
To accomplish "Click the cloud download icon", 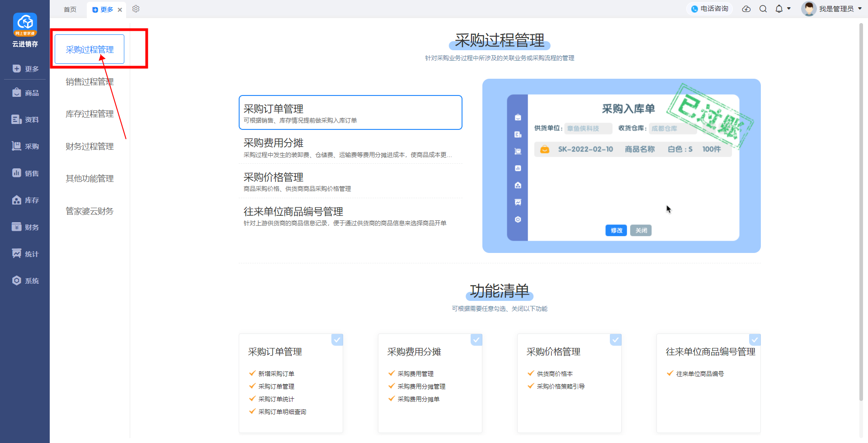I will point(746,9).
